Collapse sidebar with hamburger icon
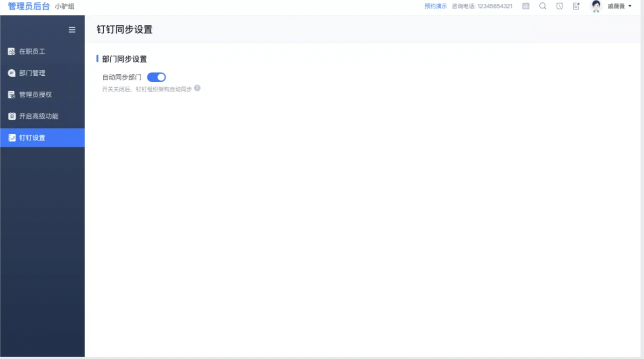This screenshot has height=359, width=644. click(72, 29)
